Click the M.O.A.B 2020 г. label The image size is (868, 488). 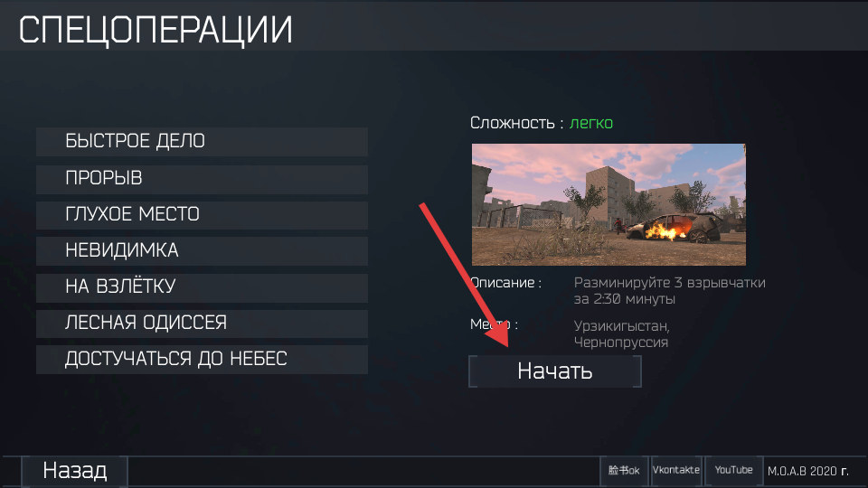coord(807,472)
